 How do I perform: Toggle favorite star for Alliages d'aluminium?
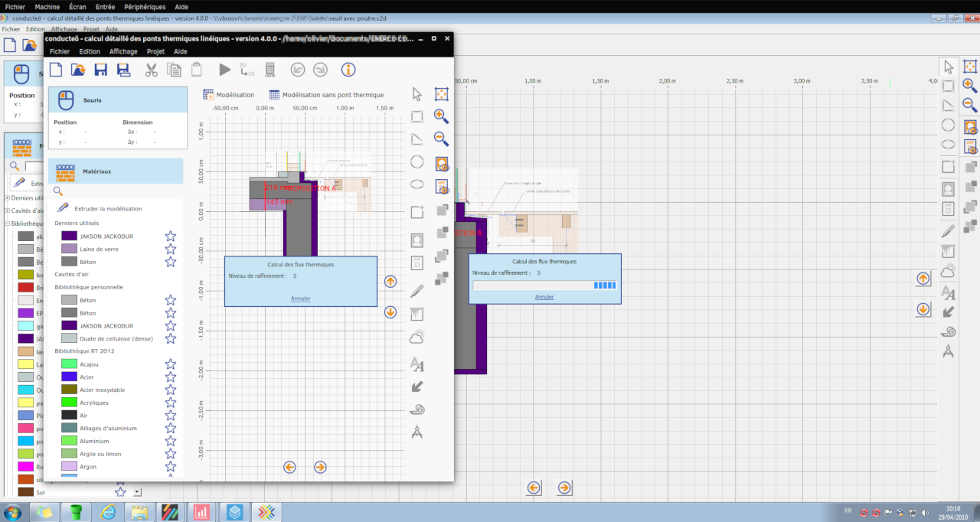171,428
